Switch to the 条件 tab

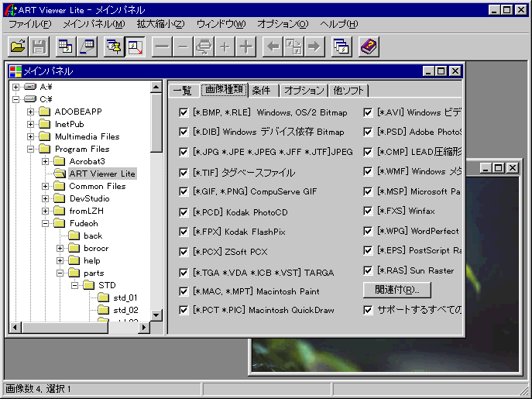(x=263, y=91)
